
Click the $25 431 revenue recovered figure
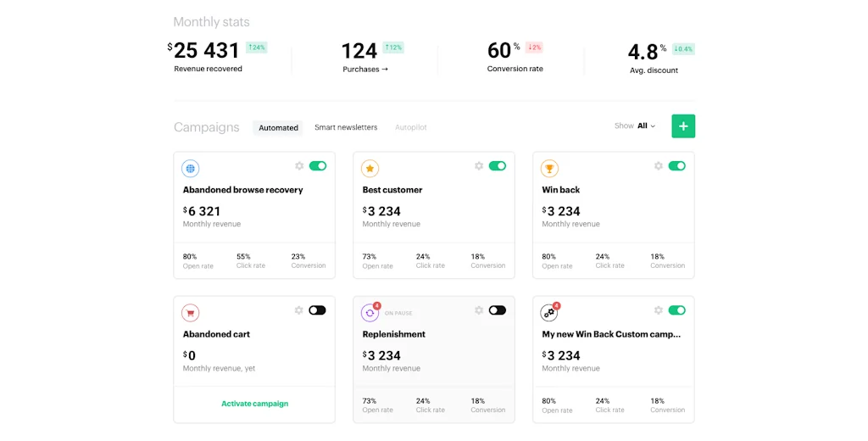click(x=203, y=50)
